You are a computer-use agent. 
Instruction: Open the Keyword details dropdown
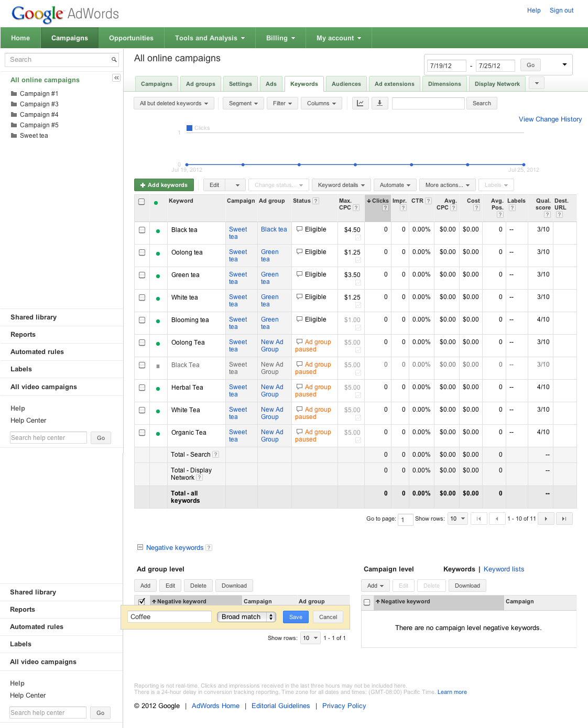click(x=341, y=185)
